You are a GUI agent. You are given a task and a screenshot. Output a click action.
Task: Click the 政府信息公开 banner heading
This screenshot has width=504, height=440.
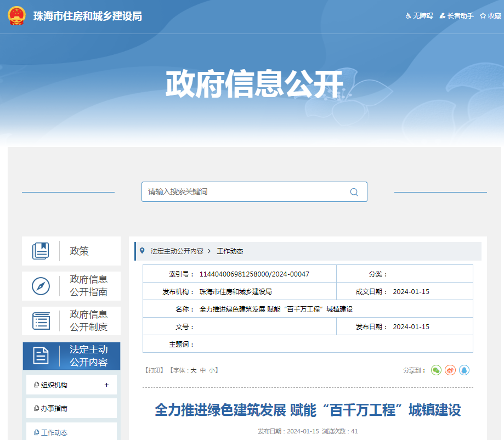254,84
